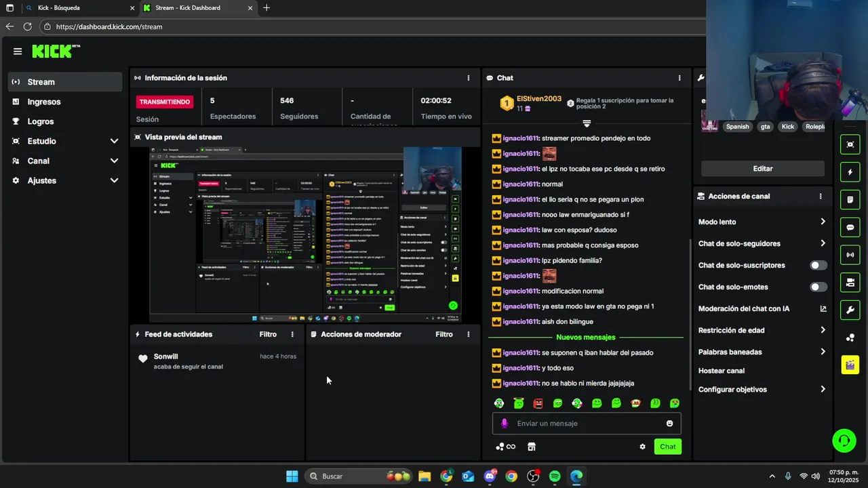868x488 pixels.
Task: Open Discord from the taskbar
Action: 490,476
